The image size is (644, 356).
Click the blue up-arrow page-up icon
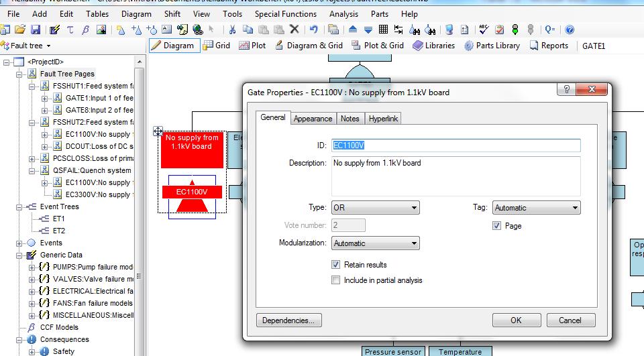352,29
